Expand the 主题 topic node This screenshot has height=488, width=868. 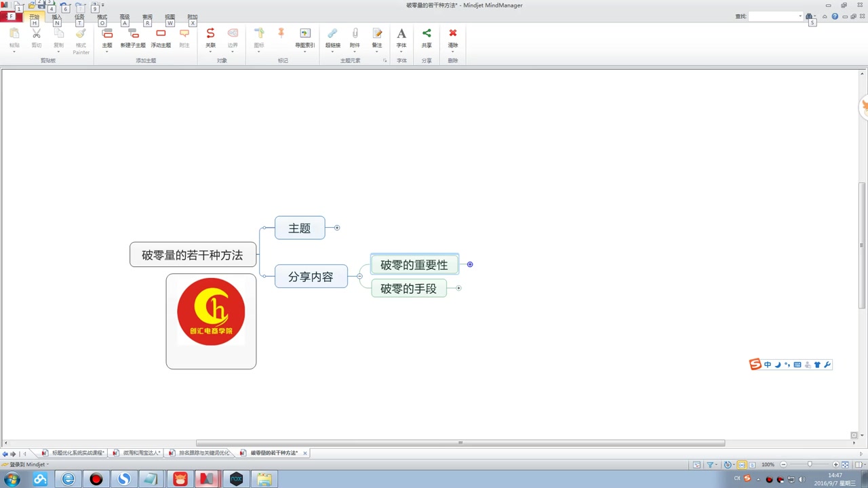(337, 228)
